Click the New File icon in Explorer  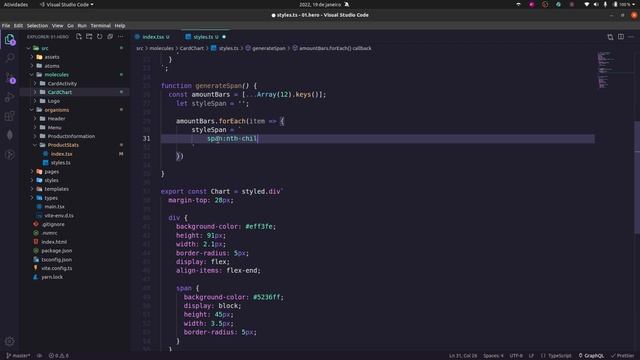tap(79, 37)
